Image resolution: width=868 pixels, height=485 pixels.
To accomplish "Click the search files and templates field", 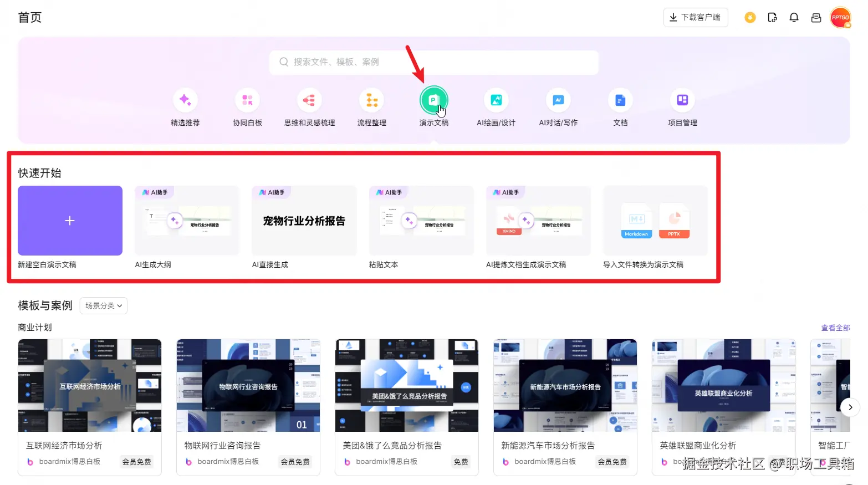I will pos(434,62).
